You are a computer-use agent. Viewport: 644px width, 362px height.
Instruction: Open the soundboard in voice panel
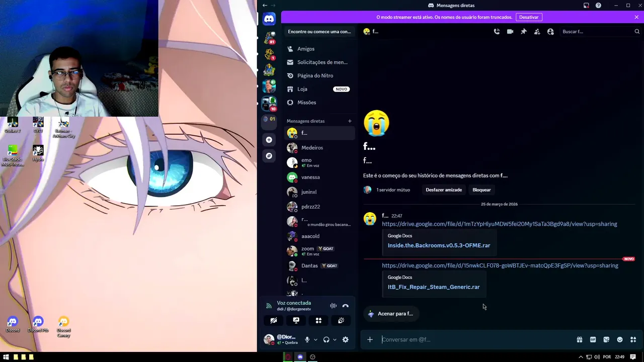coord(341,320)
